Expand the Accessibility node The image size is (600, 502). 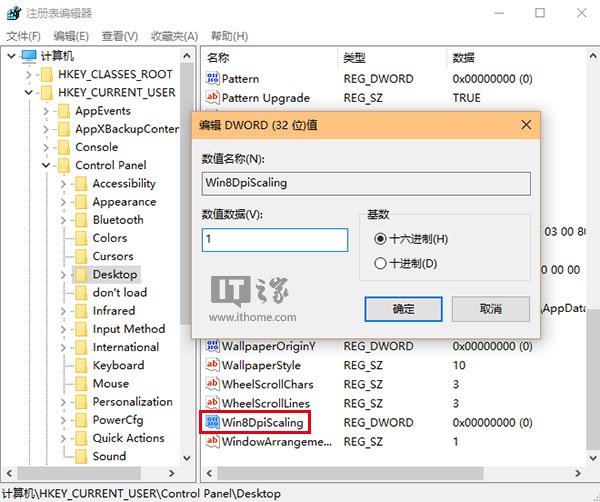(x=64, y=184)
